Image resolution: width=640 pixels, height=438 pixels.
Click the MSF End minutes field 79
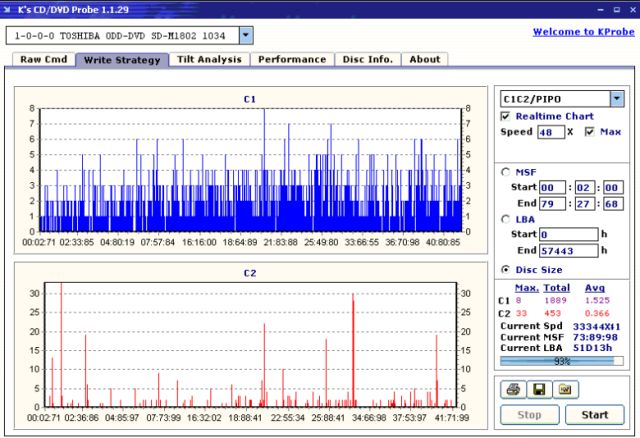tap(552, 203)
